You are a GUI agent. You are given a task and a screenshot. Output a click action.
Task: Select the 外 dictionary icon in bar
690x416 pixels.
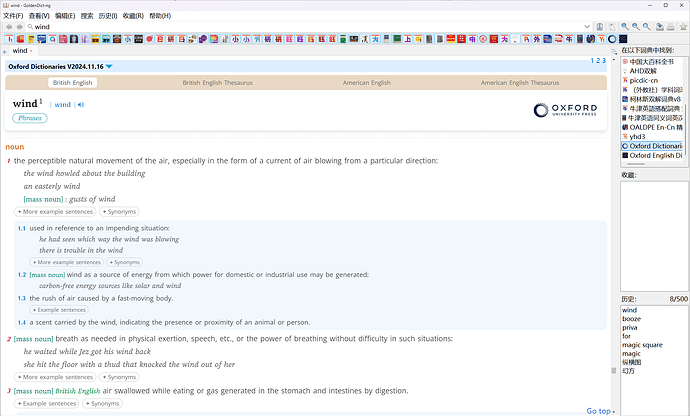click(537, 39)
